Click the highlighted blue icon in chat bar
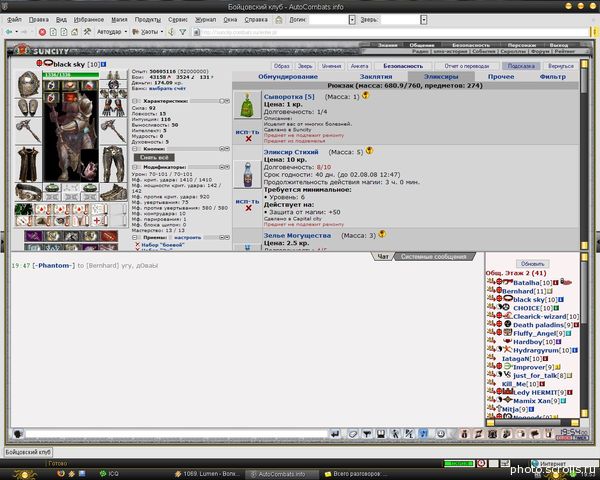The image size is (600, 480). click(423, 434)
